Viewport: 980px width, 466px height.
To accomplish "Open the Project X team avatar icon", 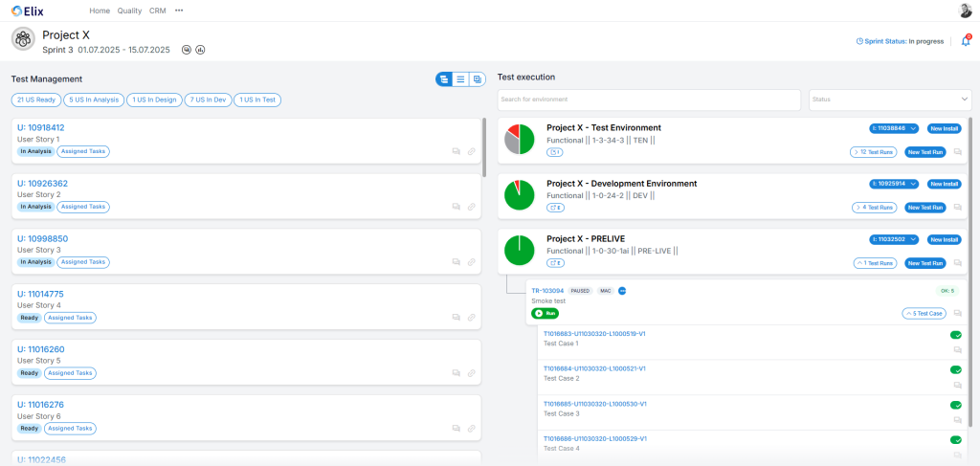I will (23, 39).
